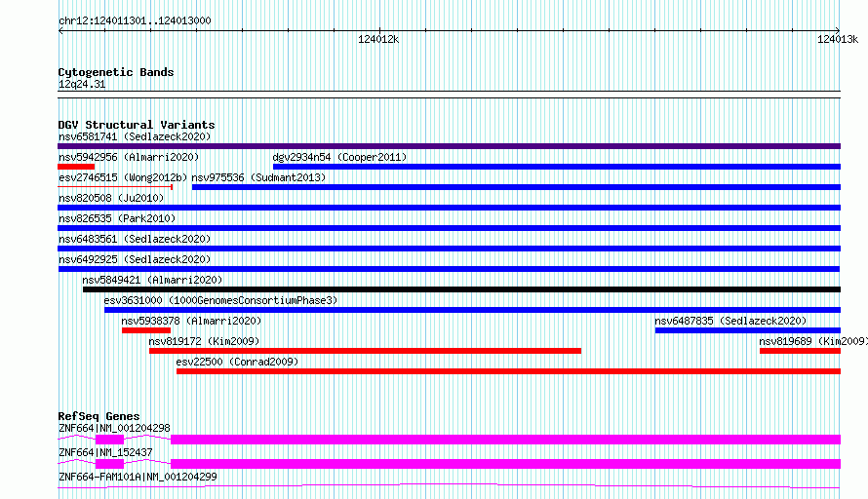Image resolution: width=868 pixels, height=499 pixels.
Task: Click ZNF664-FAM101A|NM_001204299 gene label
Action: click(x=138, y=477)
